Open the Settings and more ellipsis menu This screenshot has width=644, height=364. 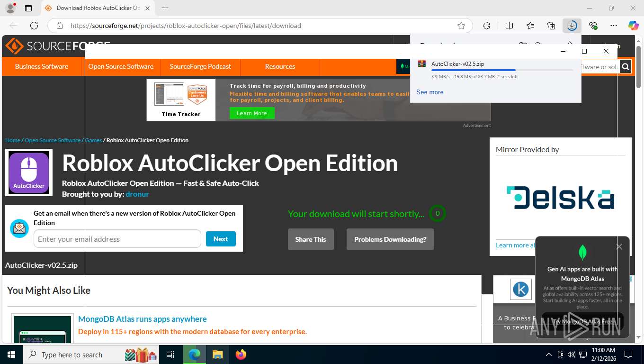pyautogui.click(x=614, y=26)
